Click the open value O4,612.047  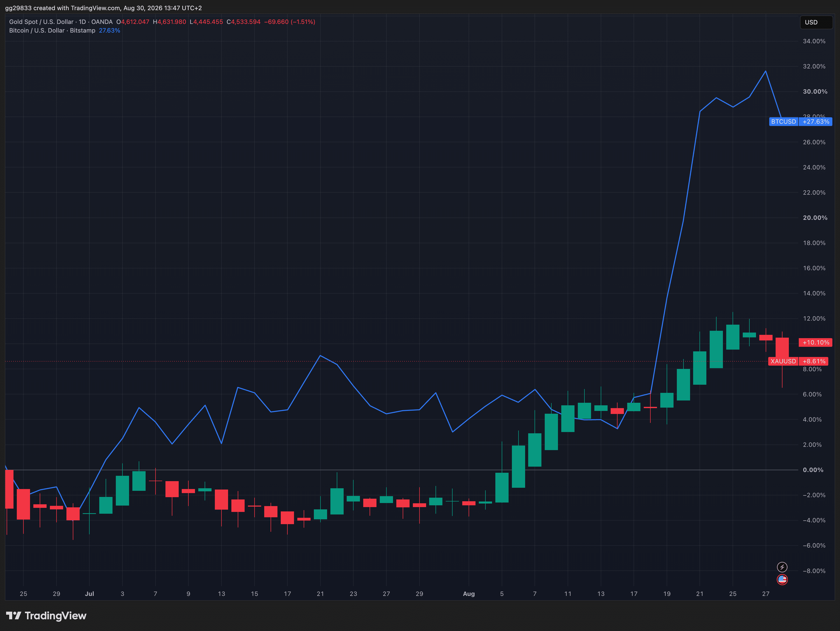(x=133, y=22)
